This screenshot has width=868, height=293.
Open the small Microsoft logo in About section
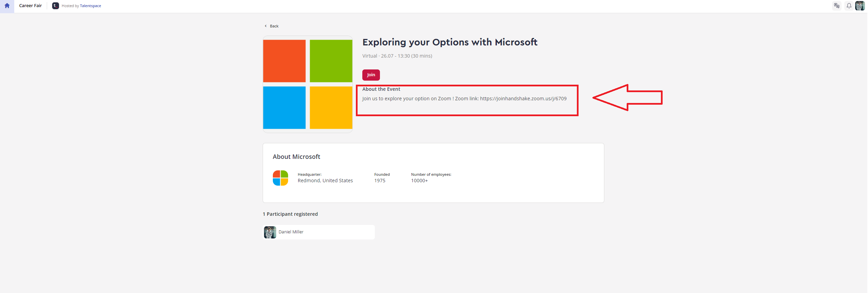(280, 178)
